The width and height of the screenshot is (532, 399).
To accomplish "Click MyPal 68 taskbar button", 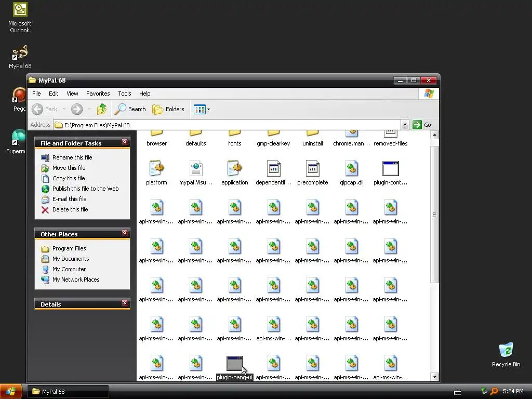I will click(68, 392).
